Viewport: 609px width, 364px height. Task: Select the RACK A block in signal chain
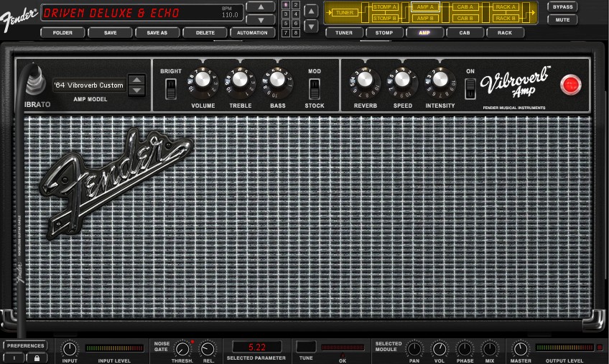[x=506, y=7]
